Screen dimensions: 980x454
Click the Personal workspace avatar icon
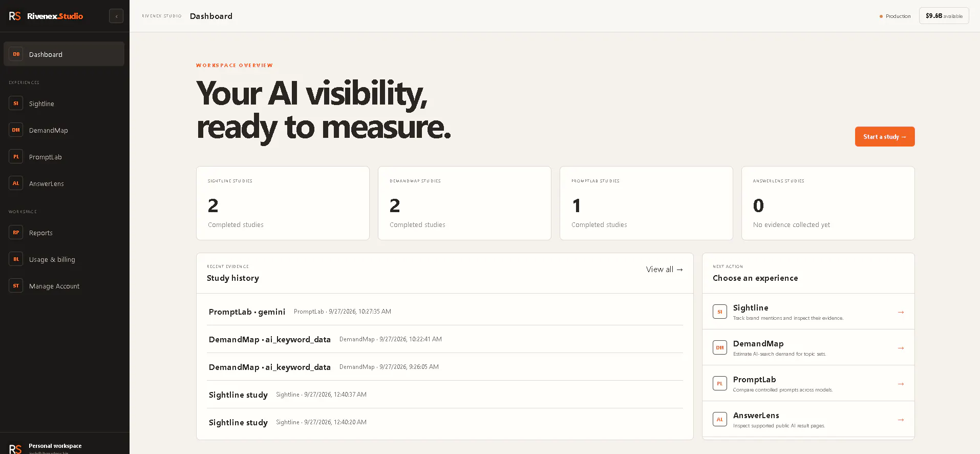tap(15, 449)
